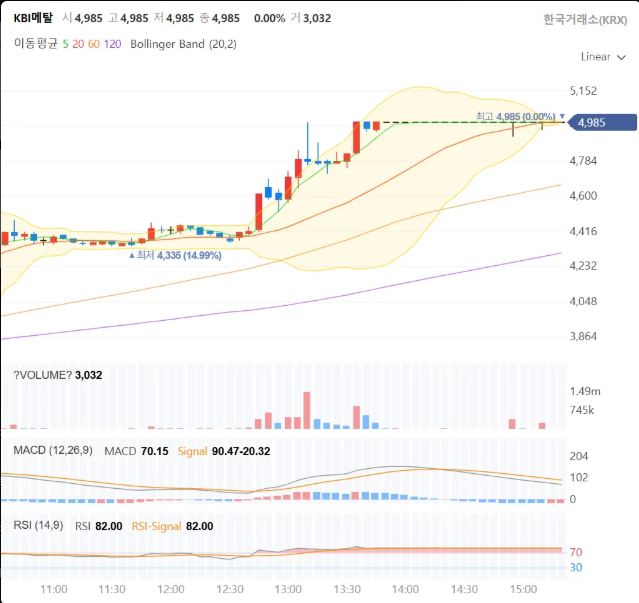639x603 pixels.
Task: Click the 3,864 price axis label
Action: (x=583, y=337)
